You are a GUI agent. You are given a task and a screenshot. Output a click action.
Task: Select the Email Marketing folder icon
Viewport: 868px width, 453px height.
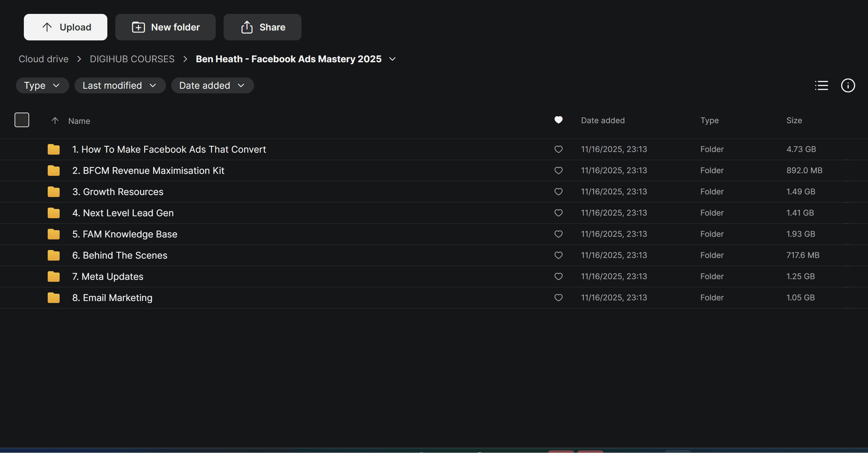(x=54, y=298)
